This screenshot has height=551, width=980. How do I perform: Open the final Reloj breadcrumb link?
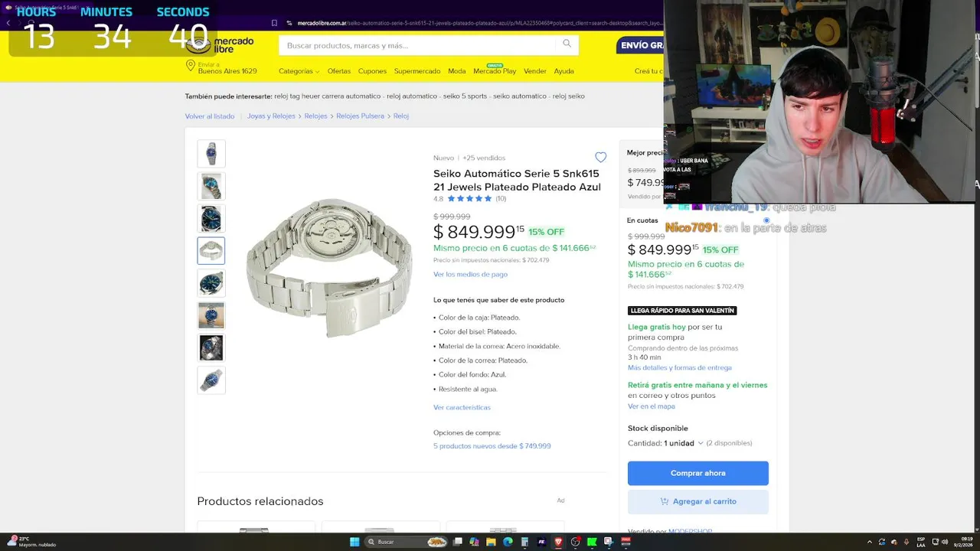[x=401, y=116]
